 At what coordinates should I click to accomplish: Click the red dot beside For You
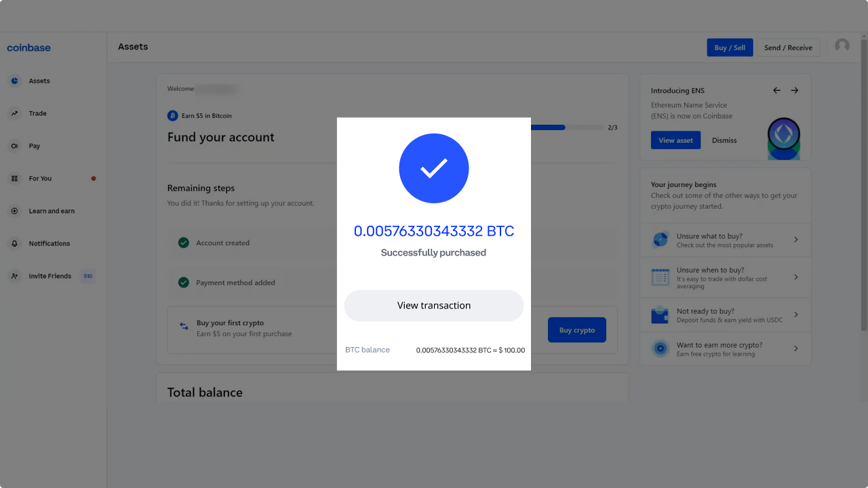[x=94, y=178]
